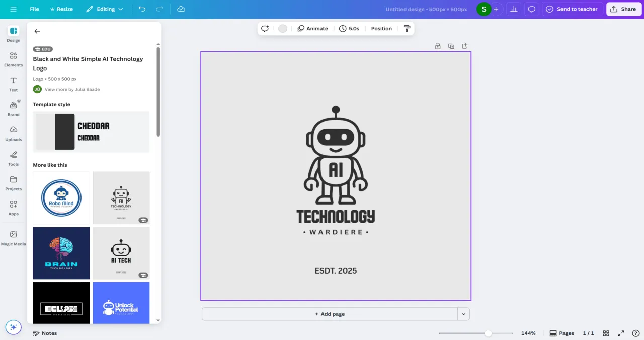Click the undo arrow in toolbar

[x=141, y=9]
